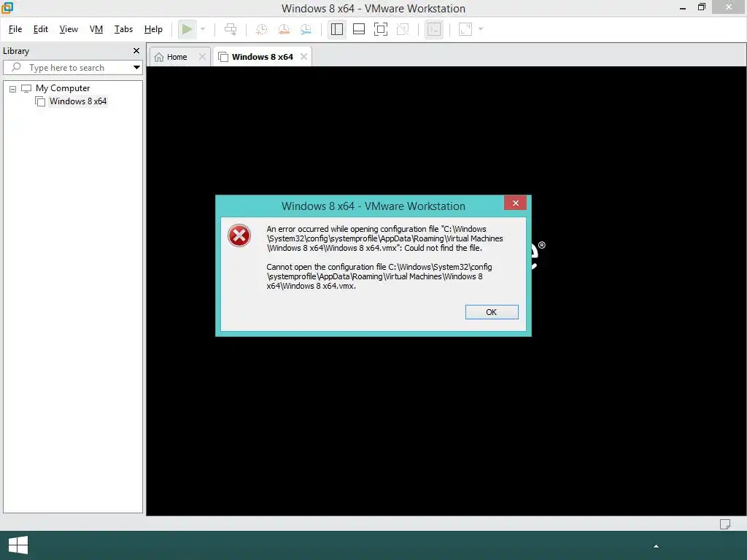This screenshot has height=560, width=747.
Task: Show hidden system tray icons arrow
Action: point(656,546)
